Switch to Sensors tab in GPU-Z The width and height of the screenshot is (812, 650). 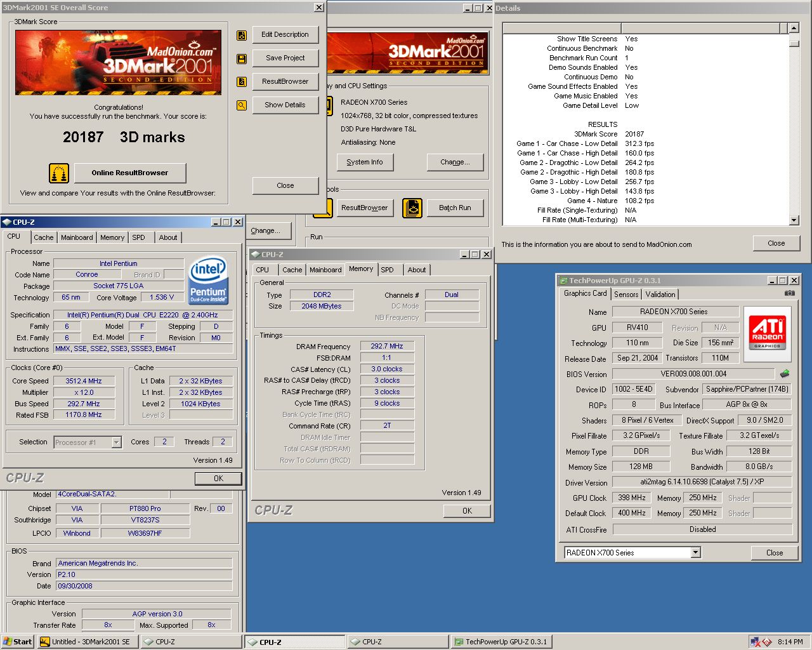(x=626, y=295)
